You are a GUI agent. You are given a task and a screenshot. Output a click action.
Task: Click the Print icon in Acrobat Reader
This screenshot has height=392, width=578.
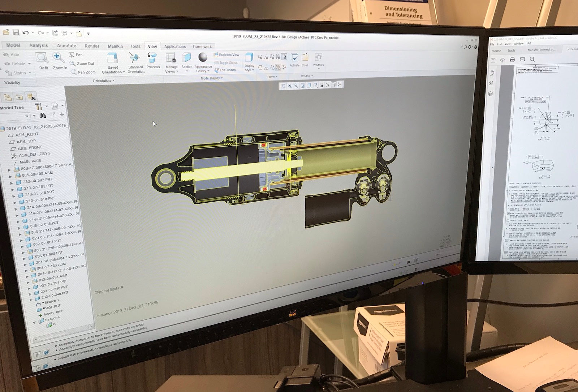tap(512, 60)
